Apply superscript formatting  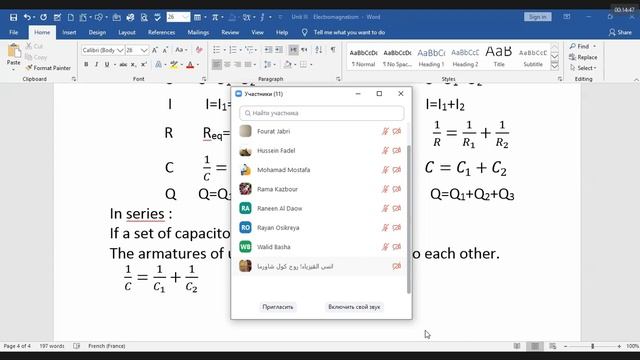[x=144, y=64]
